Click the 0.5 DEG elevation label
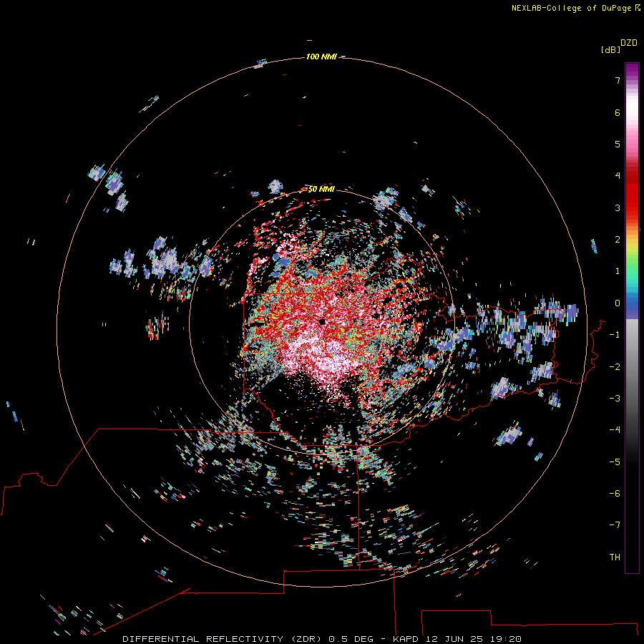This screenshot has width=644, height=644. click(x=351, y=639)
